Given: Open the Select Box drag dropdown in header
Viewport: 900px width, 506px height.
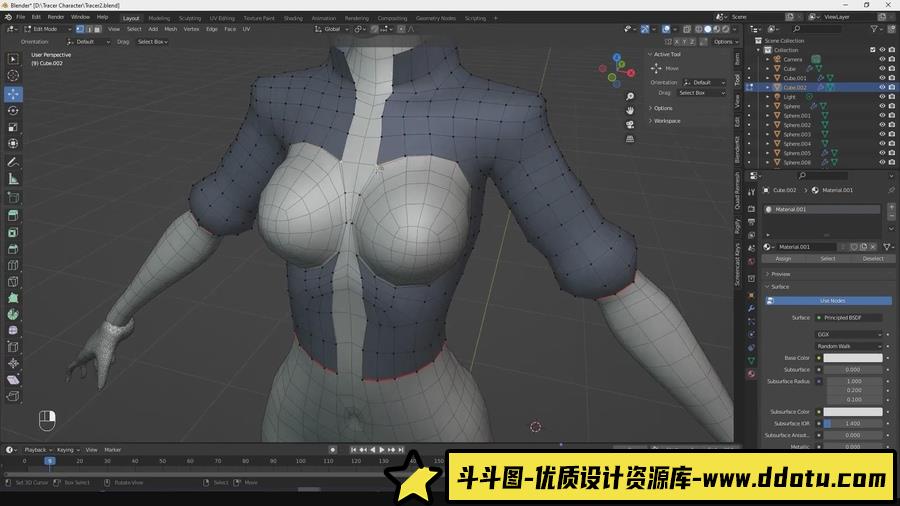Looking at the screenshot, I should pyautogui.click(x=153, y=42).
